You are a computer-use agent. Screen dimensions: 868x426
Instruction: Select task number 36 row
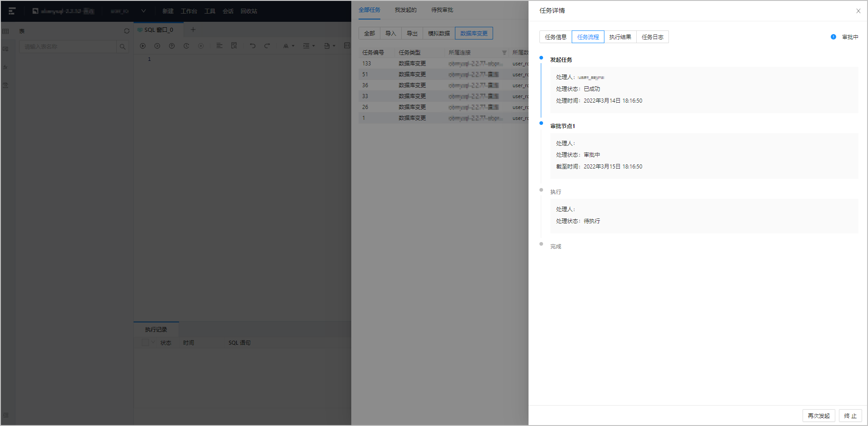coord(444,85)
